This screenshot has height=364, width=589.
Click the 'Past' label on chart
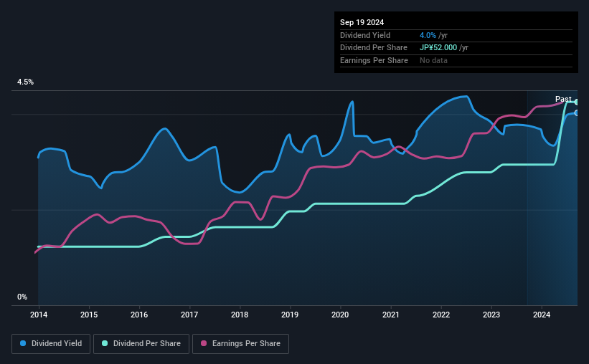pyautogui.click(x=563, y=99)
